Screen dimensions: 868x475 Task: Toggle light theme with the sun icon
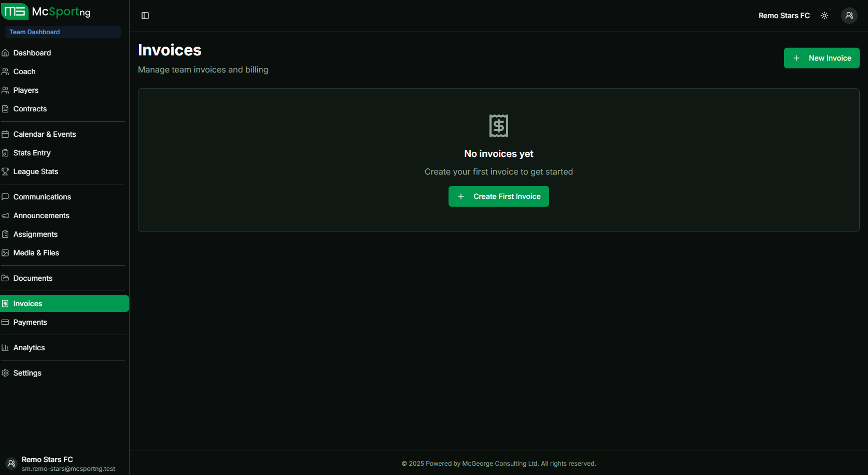(x=824, y=16)
